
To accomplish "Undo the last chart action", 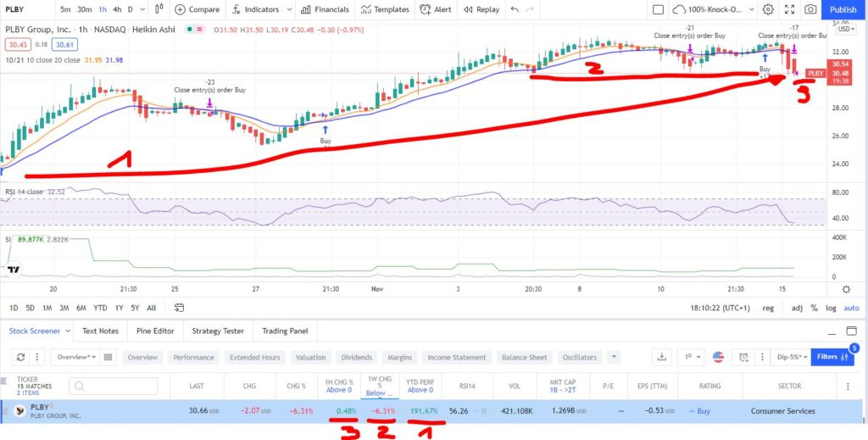I will [515, 9].
